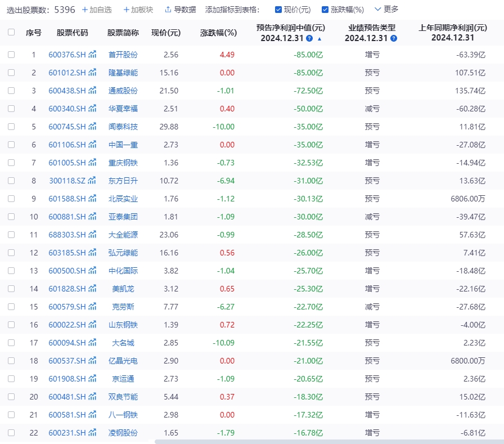Open stock name link 大名城

point(123,343)
